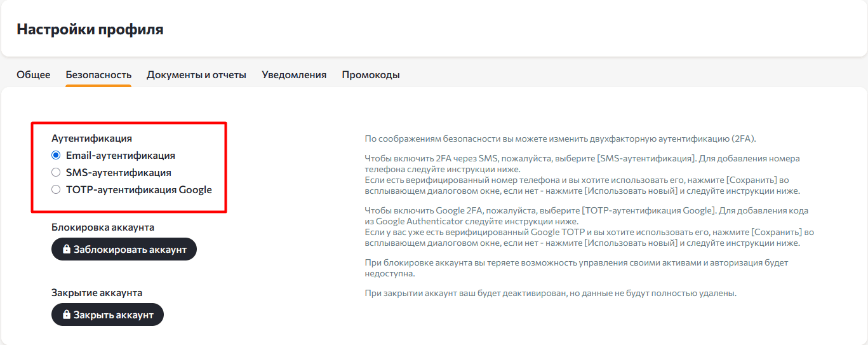Click the SMS-аутентификация label text
868x345 pixels.
(x=118, y=172)
